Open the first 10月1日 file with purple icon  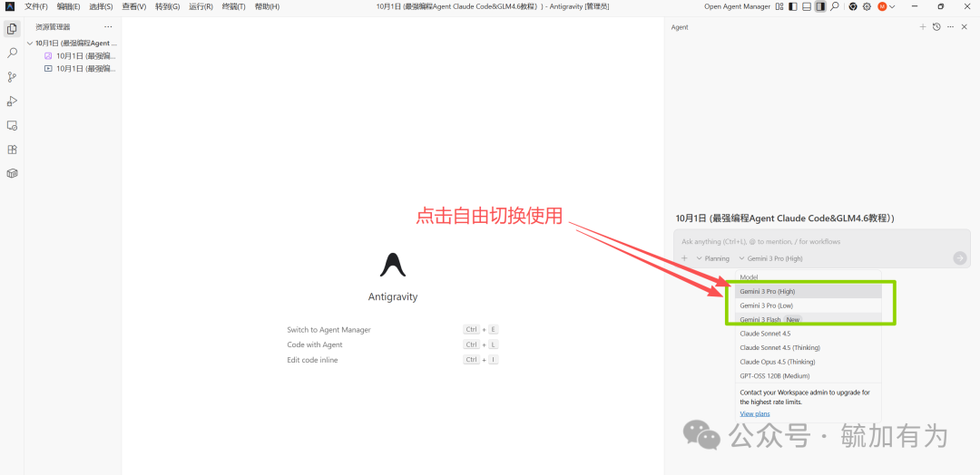pyautogui.click(x=80, y=55)
